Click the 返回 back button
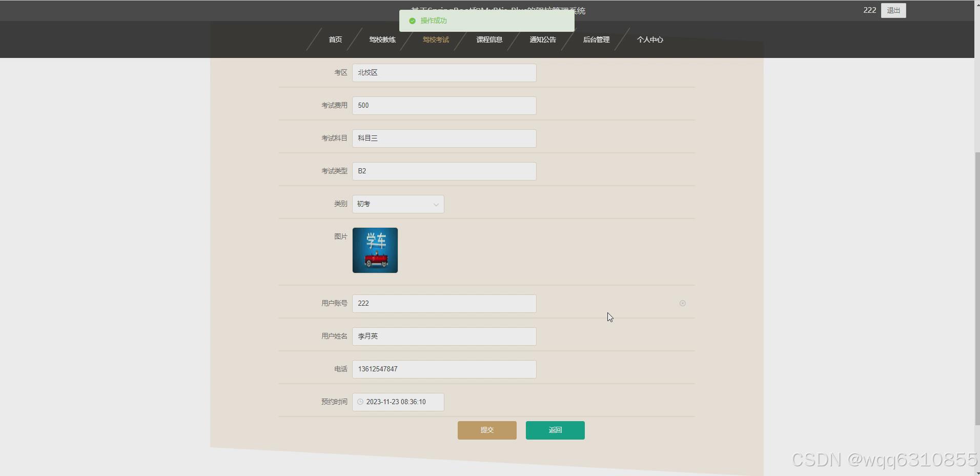This screenshot has width=980, height=476. tap(555, 430)
